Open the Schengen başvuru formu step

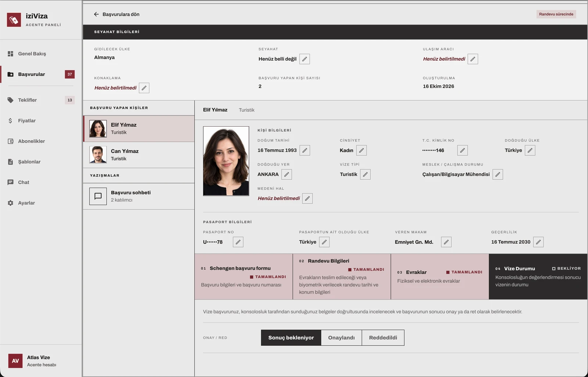tap(244, 277)
